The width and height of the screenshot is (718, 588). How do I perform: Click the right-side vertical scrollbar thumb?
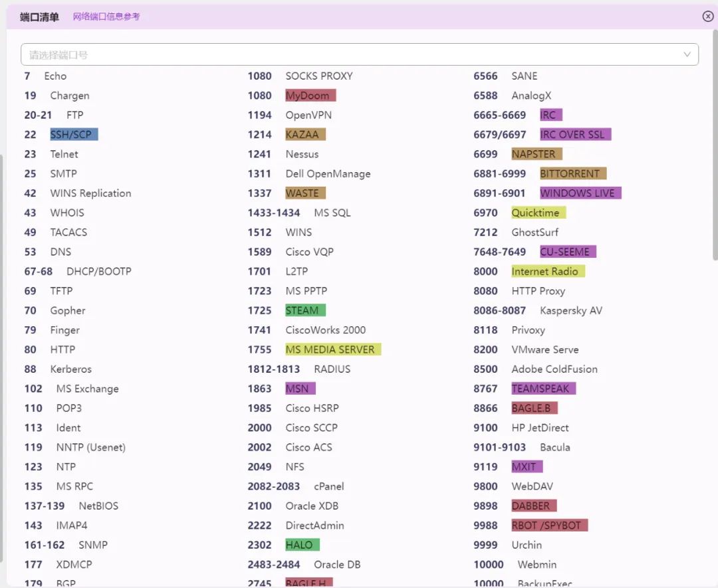point(715,145)
